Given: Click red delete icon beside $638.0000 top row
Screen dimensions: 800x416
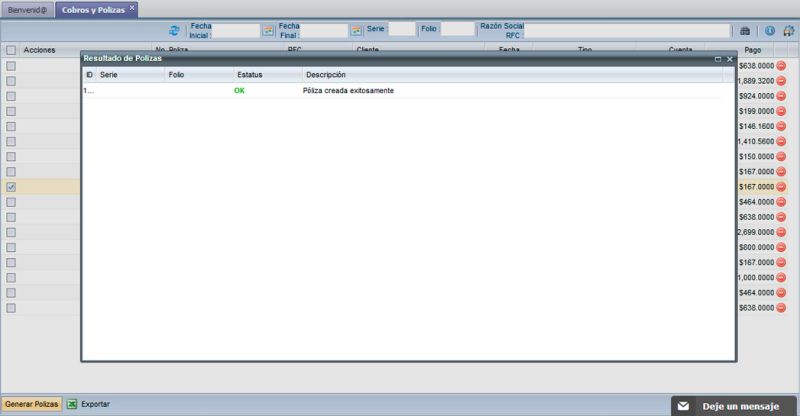Looking at the screenshot, I should coord(782,66).
